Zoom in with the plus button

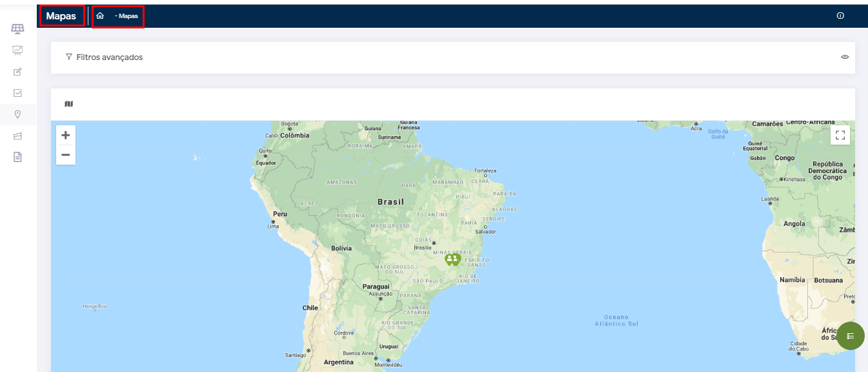[66, 136]
